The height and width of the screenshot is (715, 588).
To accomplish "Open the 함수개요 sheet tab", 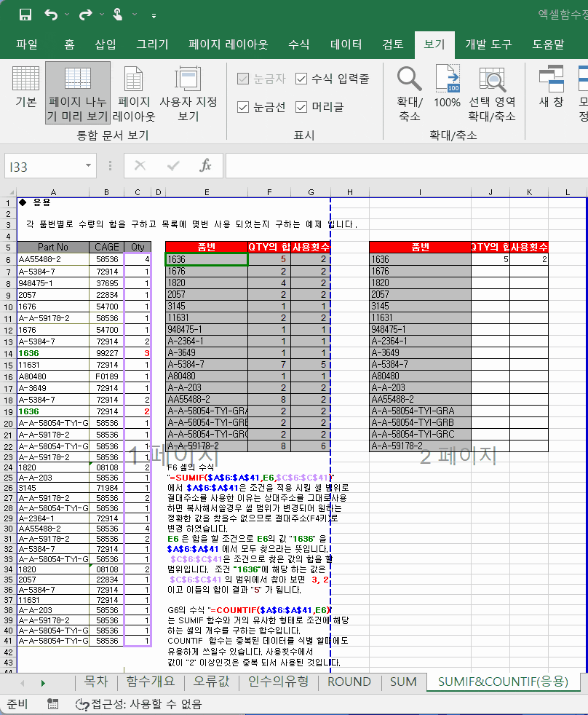I will (x=151, y=682).
